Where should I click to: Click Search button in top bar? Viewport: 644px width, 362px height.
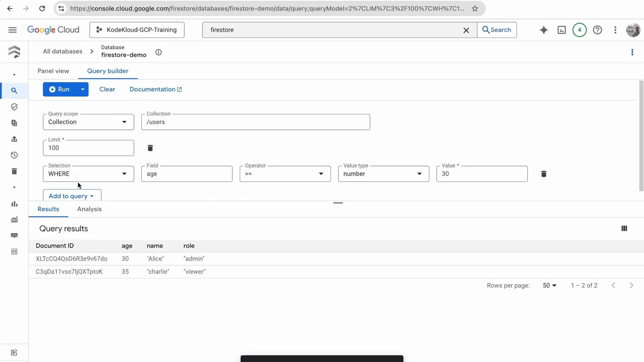pyautogui.click(x=497, y=30)
